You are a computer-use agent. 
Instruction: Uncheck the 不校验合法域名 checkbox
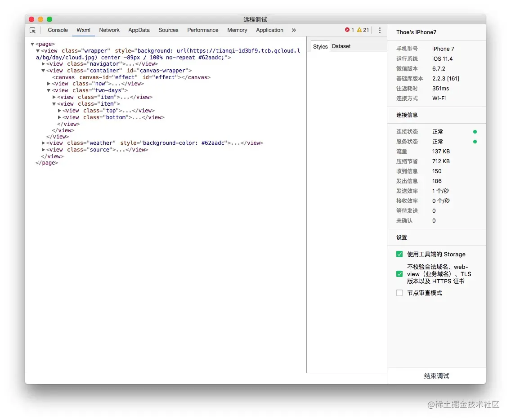tap(399, 274)
